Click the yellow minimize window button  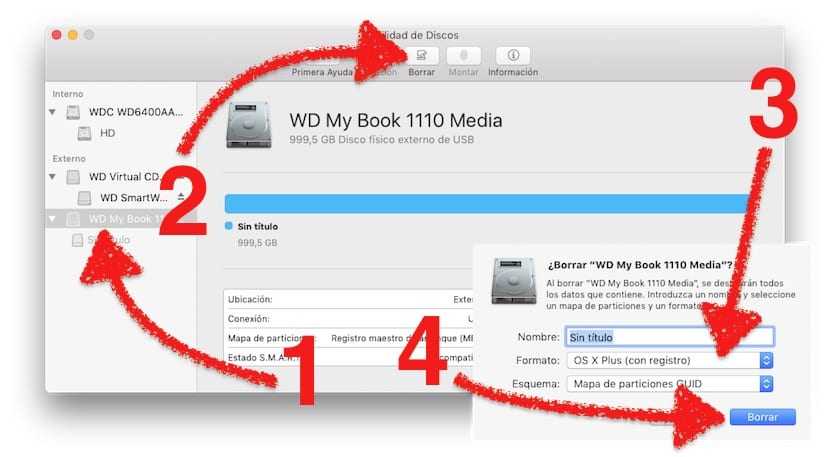tap(72, 35)
